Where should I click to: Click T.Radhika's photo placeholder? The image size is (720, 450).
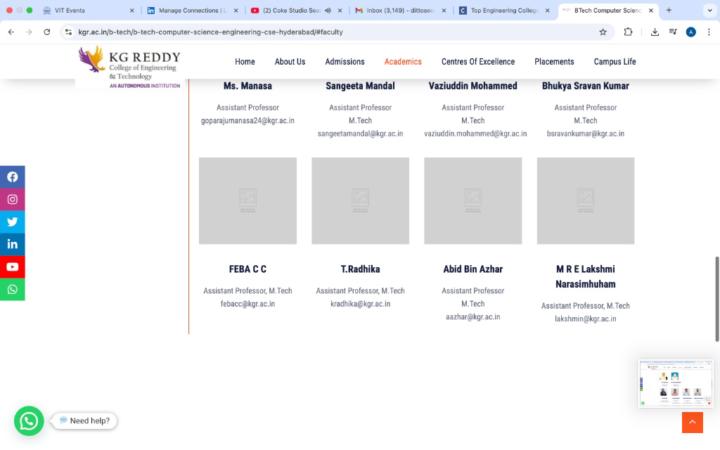[x=360, y=201]
